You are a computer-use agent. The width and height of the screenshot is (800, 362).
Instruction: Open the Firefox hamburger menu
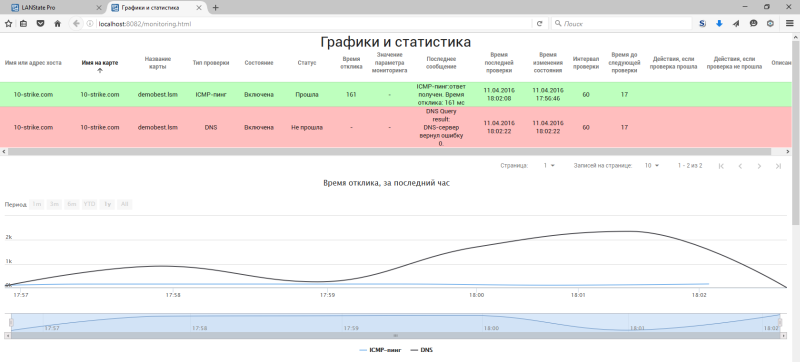789,23
